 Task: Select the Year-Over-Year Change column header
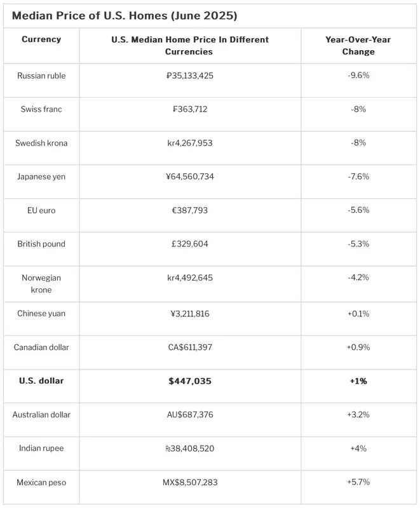pyautogui.click(x=358, y=45)
